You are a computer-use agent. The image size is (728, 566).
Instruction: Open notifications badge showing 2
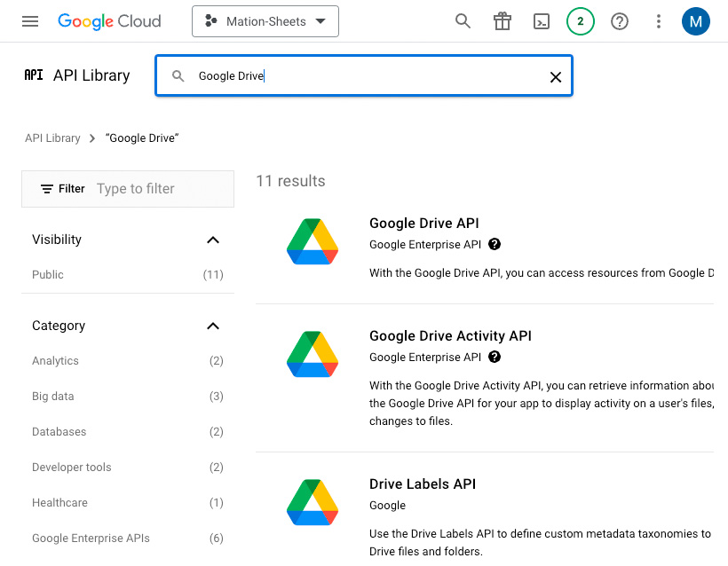(581, 21)
